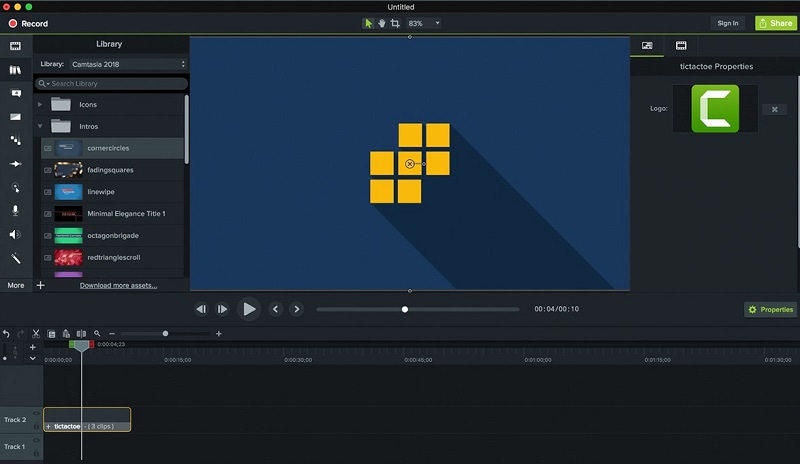Screen dimensions: 800x464
Task: Select the Crop tool
Action: pyautogui.click(x=395, y=23)
